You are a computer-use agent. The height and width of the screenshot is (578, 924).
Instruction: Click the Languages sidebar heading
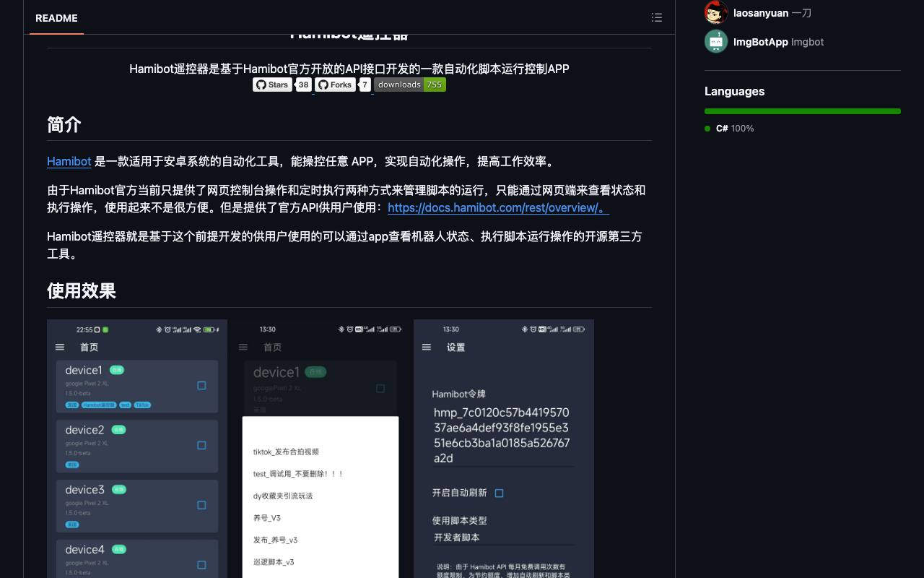pyautogui.click(x=734, y=91)
